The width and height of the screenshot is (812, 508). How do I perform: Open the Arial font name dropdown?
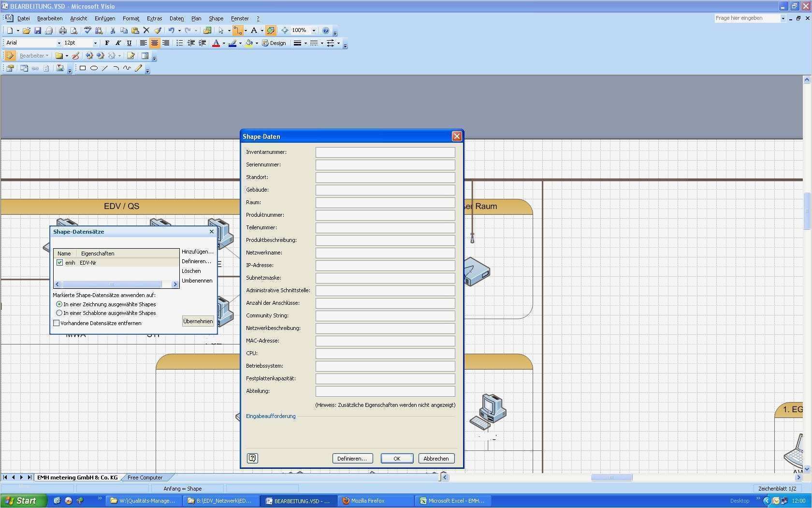click(59, 43)
